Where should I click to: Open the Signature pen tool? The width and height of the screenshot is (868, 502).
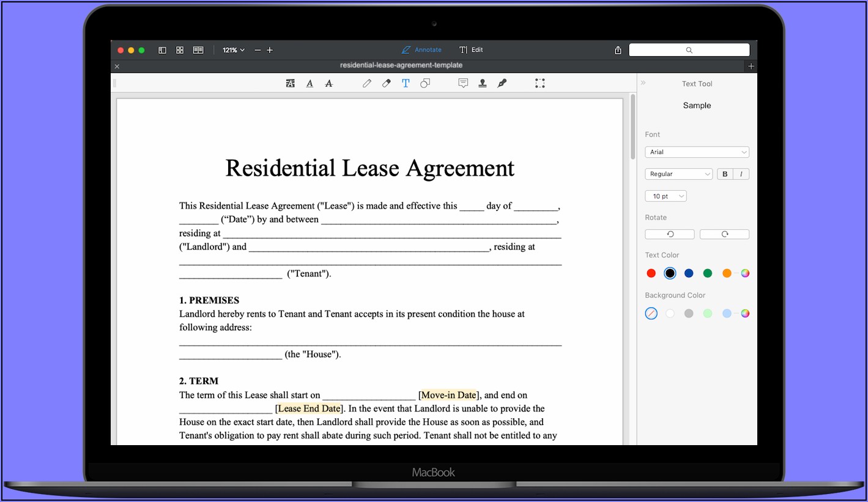[x=502, y=84]
